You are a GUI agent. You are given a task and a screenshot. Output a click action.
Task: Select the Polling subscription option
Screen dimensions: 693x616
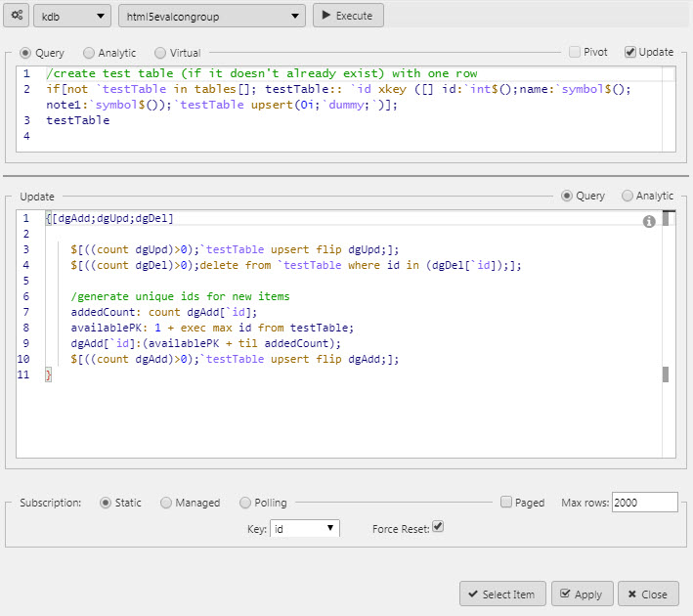pos(245,503)
